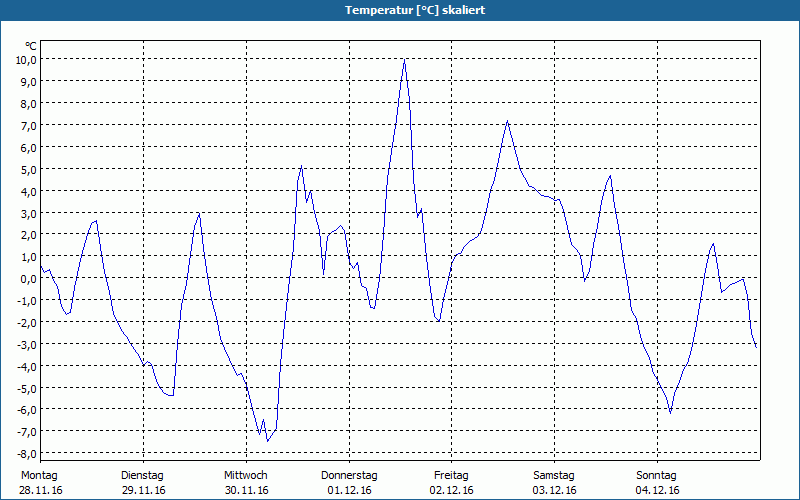The width and height of the screenshot is (800, 500).
Task: Click the -3,0 y-axis label
Action: [27, 344]
